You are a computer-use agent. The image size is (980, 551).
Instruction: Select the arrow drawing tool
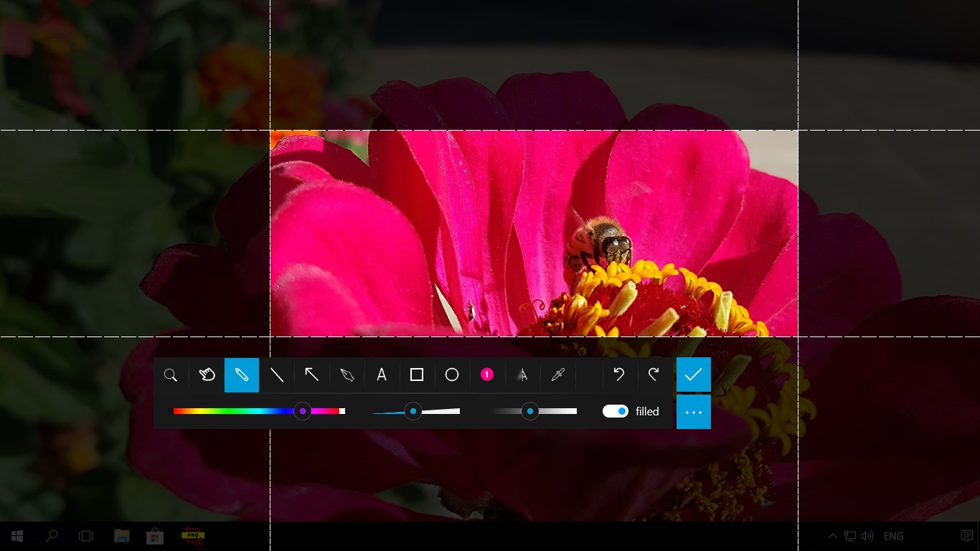312,375
